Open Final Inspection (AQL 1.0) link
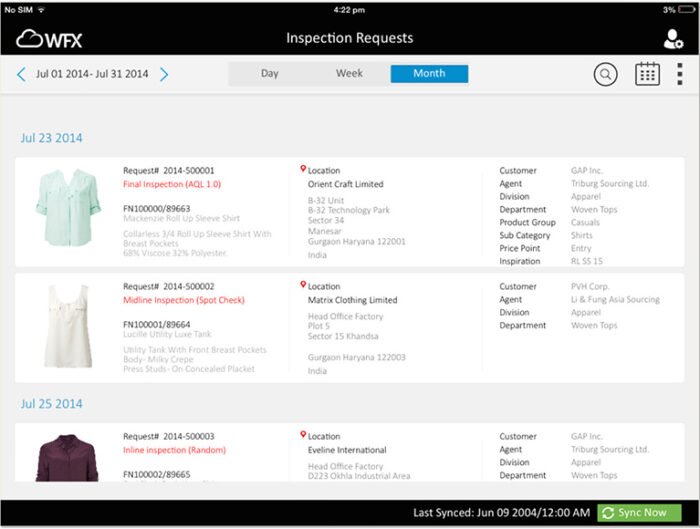The width and height of the screenshot is (700, 529). (x=172, y=184)
